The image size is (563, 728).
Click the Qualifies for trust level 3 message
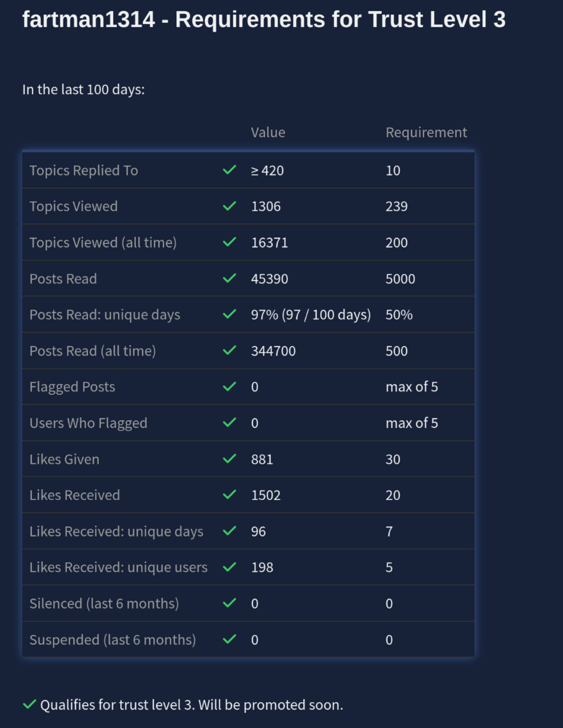click(x=191, y=705)
